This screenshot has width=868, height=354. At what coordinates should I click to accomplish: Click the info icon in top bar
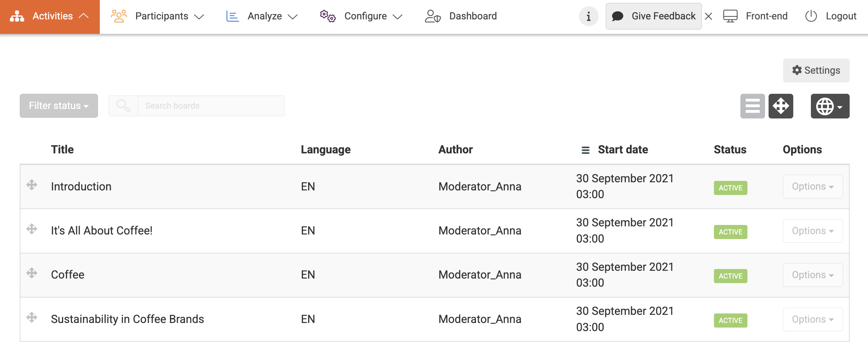[x=588, y=16]
